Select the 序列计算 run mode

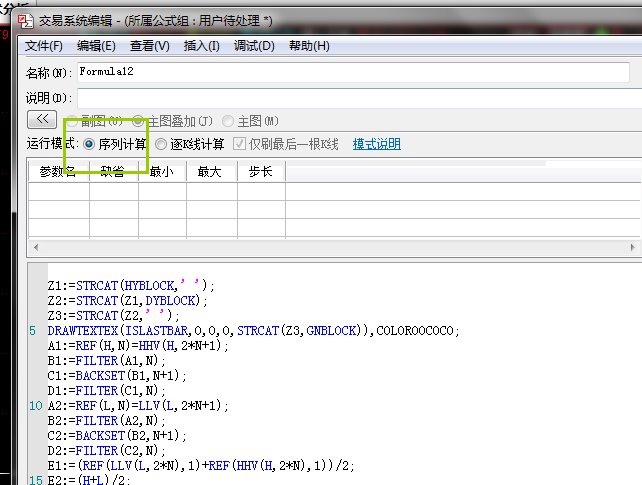tap(90, 144)
